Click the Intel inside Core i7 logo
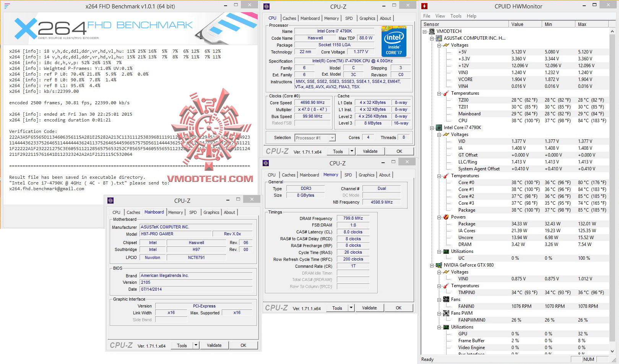Viewport: 619px width, 364px height. (394, 42)
